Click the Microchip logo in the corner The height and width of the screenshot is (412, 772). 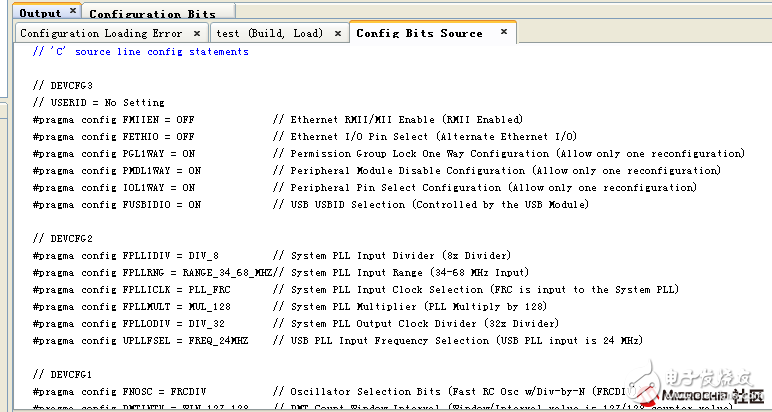pos(688,395)
